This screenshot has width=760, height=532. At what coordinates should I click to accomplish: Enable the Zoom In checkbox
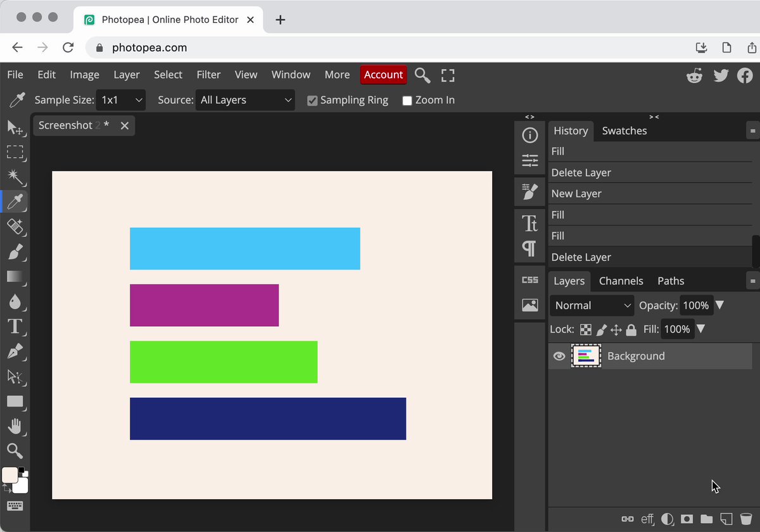click(x=407, y=101)
